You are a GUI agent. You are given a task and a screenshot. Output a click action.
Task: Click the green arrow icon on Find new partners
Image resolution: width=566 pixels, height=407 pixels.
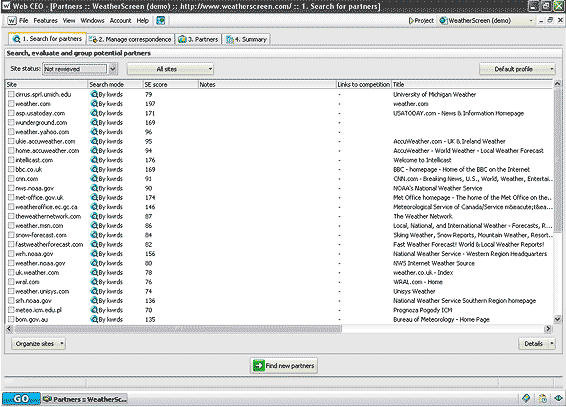click(258, 366)
